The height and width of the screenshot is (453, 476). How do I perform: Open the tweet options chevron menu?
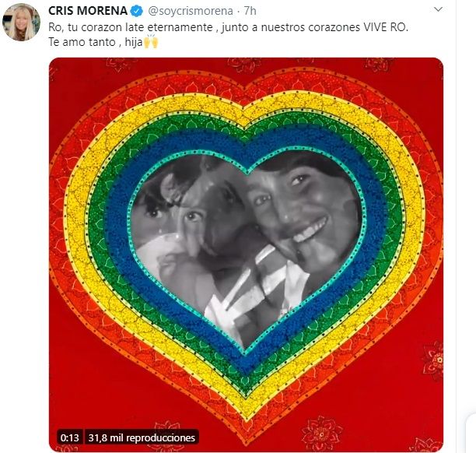point(438,9)
